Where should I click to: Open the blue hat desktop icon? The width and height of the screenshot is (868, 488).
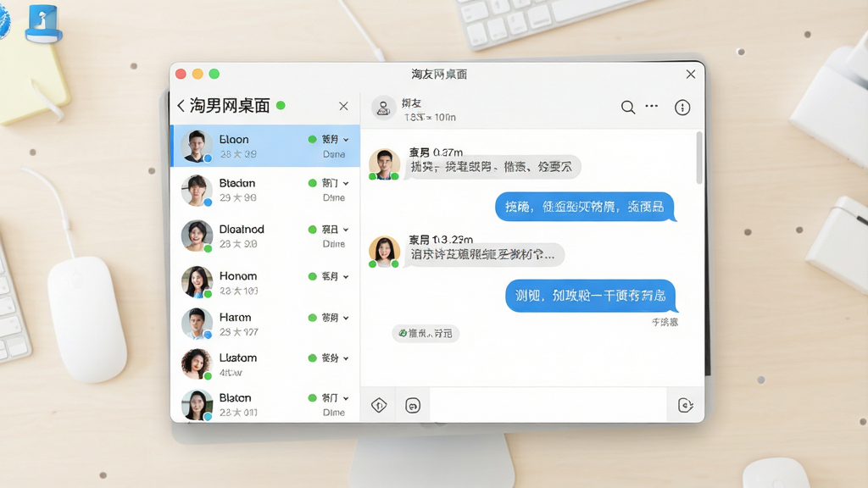43,24
